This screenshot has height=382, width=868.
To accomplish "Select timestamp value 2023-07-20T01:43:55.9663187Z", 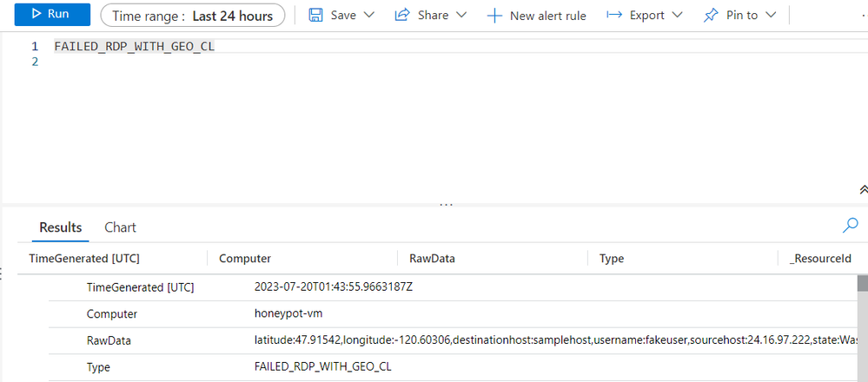I will tap(334, 286).
